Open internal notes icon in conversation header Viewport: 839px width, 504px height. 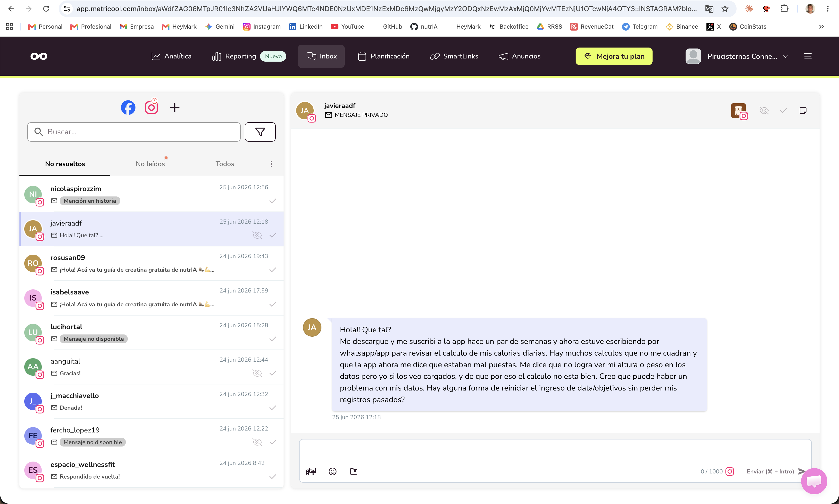click(803, 111)
